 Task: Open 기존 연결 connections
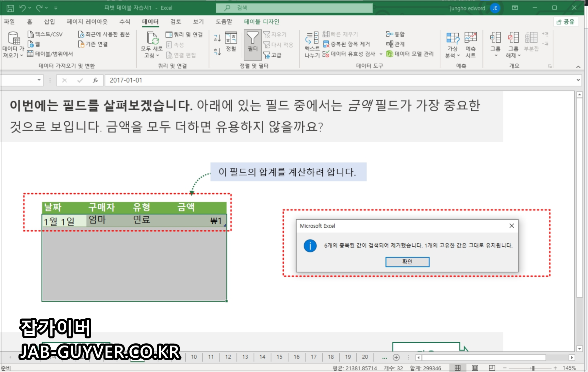point(93,44)
